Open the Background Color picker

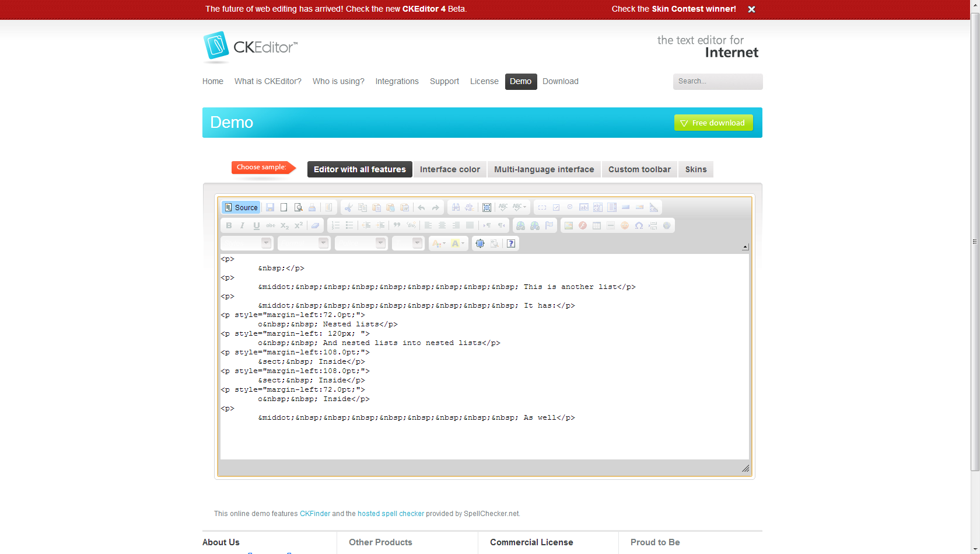[458, 243]
